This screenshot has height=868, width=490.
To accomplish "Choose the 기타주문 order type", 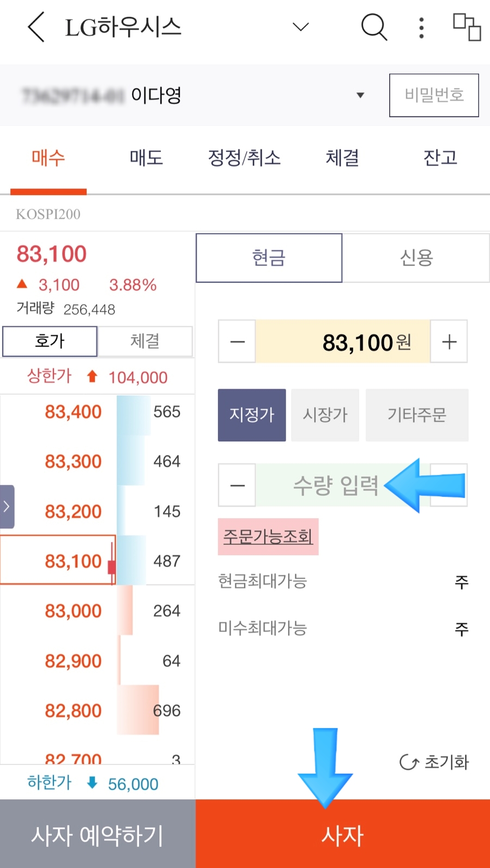I will [x=417, y=415].
